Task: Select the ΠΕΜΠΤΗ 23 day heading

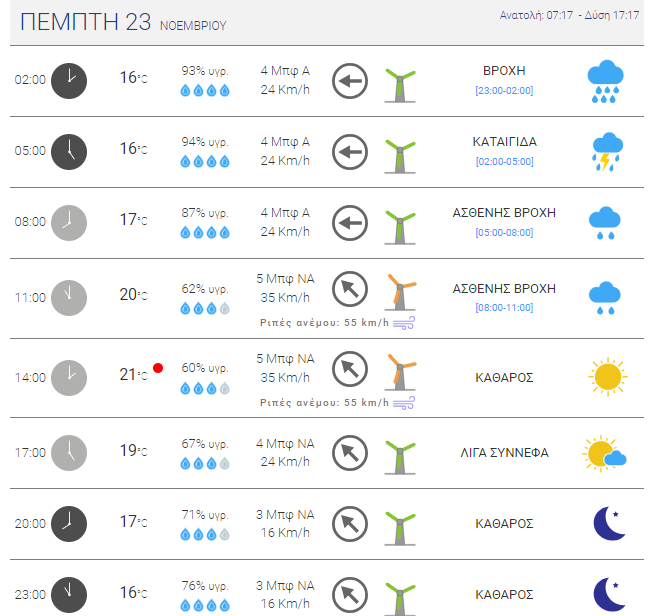Action: pos(85,22)
